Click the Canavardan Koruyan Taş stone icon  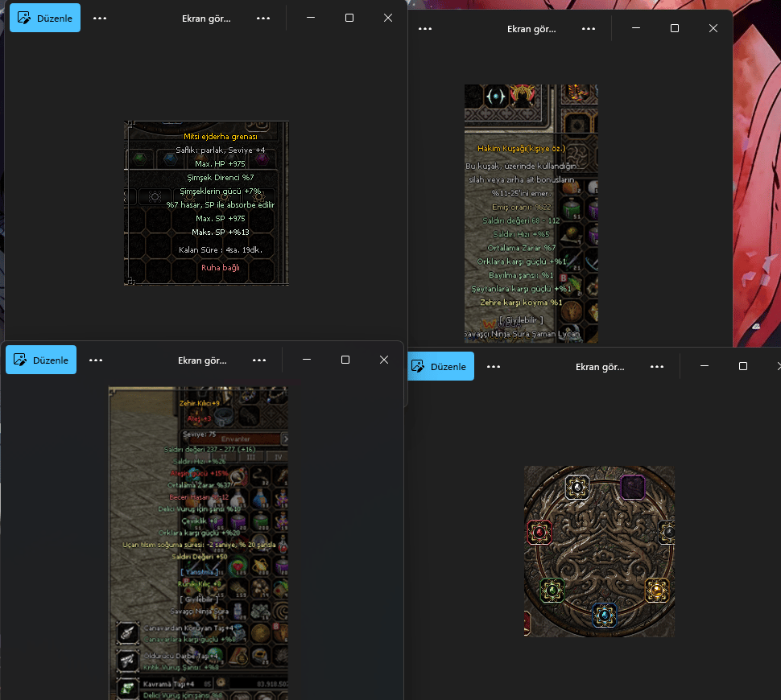click(x=128, y=632)
